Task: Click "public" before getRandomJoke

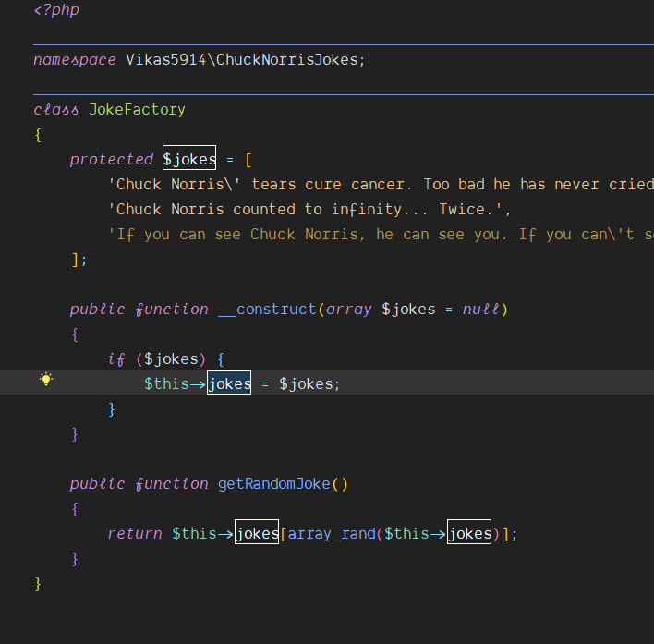Action: [97, 484]
